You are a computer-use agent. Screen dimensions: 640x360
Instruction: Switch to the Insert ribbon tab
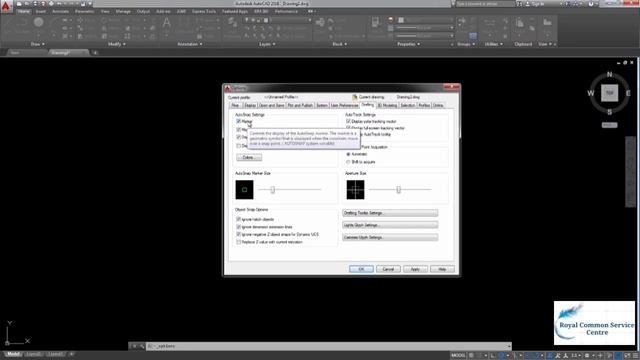coord(40,11)
